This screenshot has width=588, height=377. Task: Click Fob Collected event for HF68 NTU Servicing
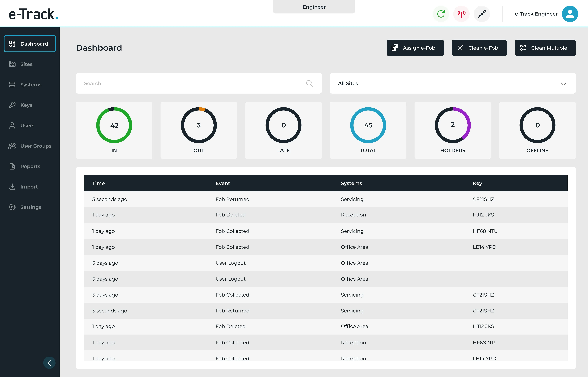(232, 231)
